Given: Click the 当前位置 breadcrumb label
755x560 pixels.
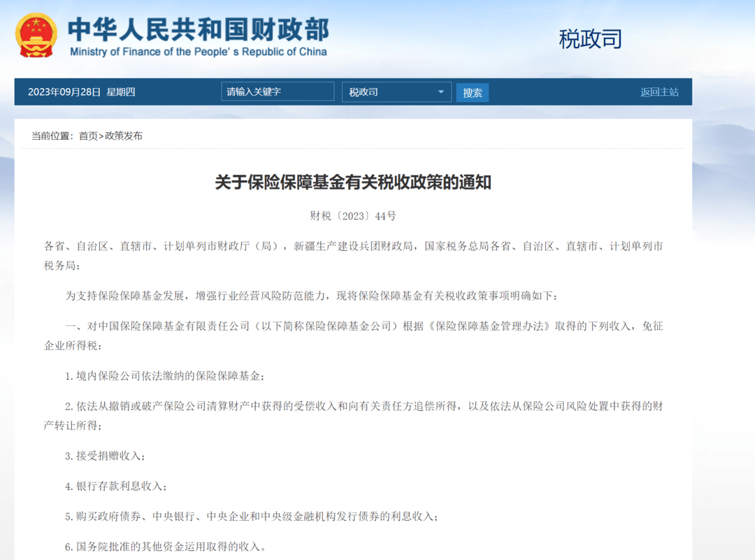Looking at the screenshot, I should (x=52, y=136).
